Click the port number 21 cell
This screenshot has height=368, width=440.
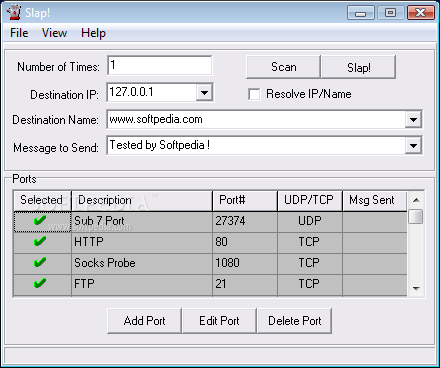tap(245, 285)
